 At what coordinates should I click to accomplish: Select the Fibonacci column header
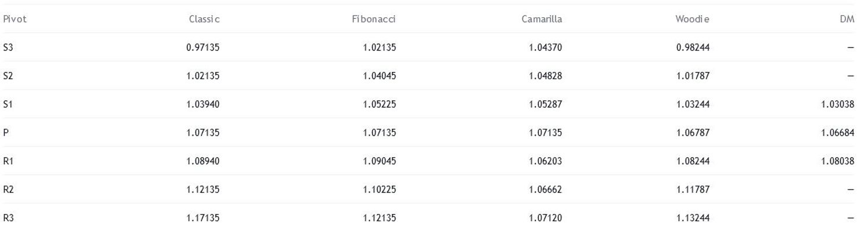(x=374, y=19)
